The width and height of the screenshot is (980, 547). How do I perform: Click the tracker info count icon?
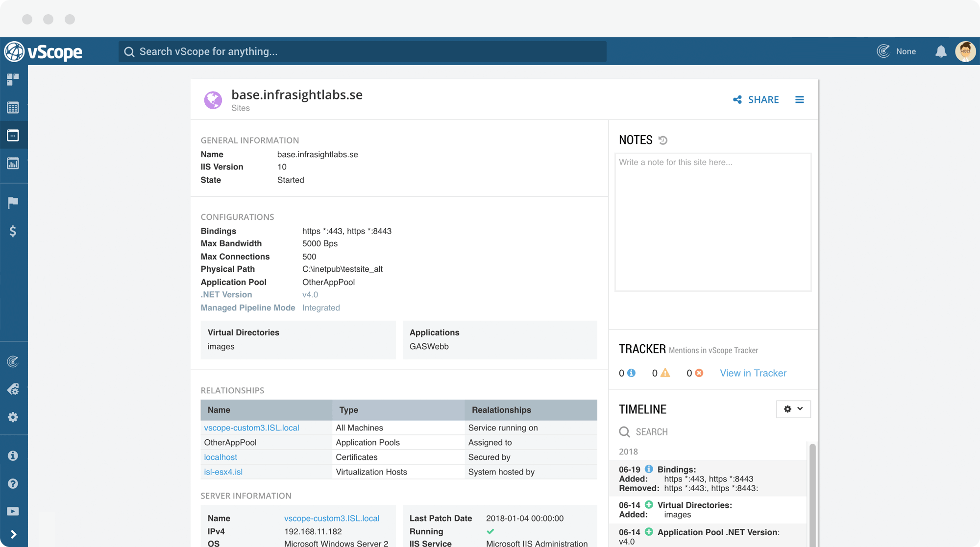[x=632, y=373]
